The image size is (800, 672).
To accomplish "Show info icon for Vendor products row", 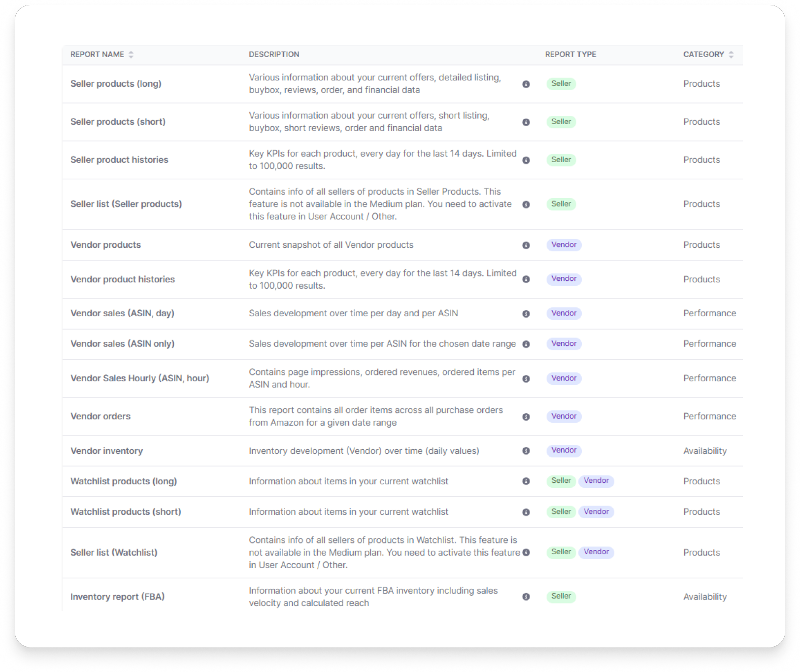I will click(526, 245).
